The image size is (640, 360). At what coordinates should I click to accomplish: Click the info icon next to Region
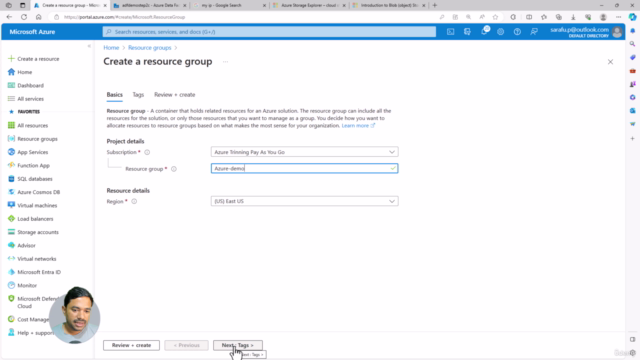[134, 201]
